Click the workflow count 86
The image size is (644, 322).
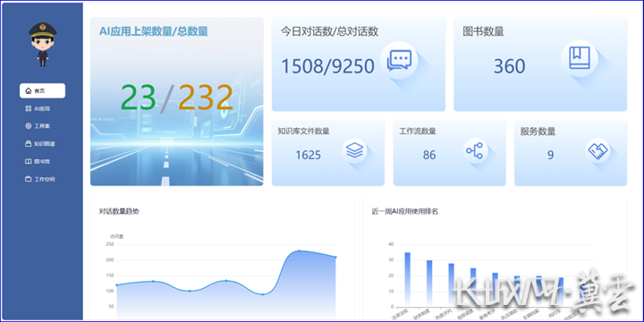coord(429,156)
